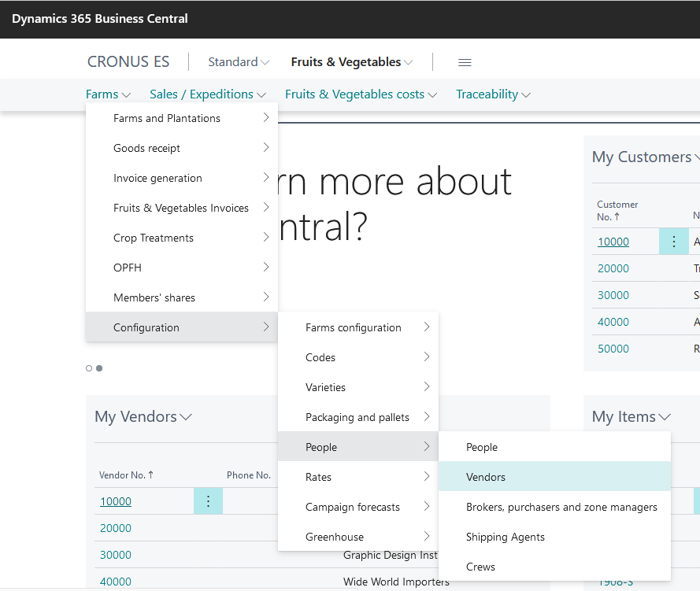This screenshot has height=591, width=700.
Task: Open Farms and Plantations submenu
Action: click(x=182, y=118)
